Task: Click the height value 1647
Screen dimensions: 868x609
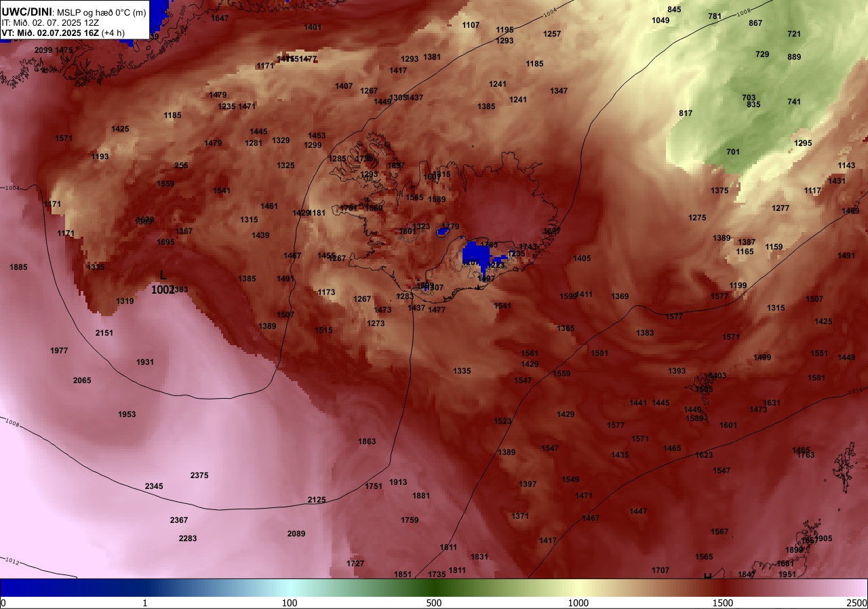Action: click(220, 18)
